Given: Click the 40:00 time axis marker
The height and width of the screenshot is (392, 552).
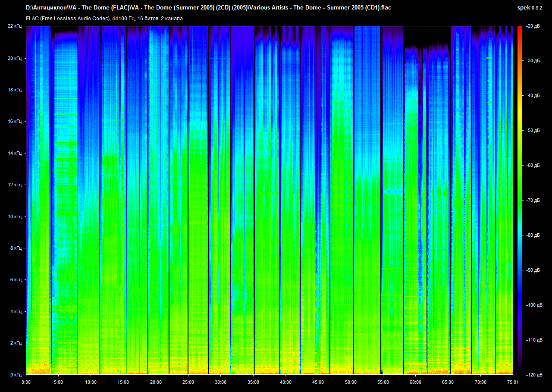Looking at the screenshot, I should click(x=285, y=382).
